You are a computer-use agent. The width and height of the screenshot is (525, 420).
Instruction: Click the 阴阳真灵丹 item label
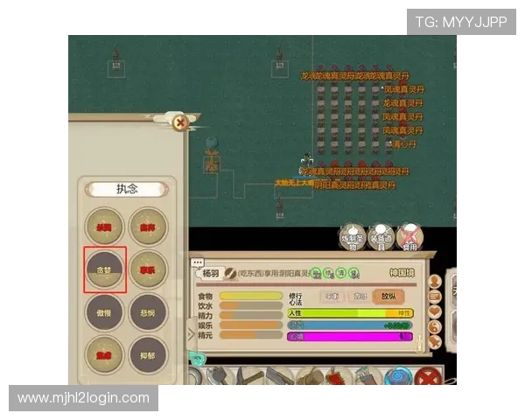[354, 185]
